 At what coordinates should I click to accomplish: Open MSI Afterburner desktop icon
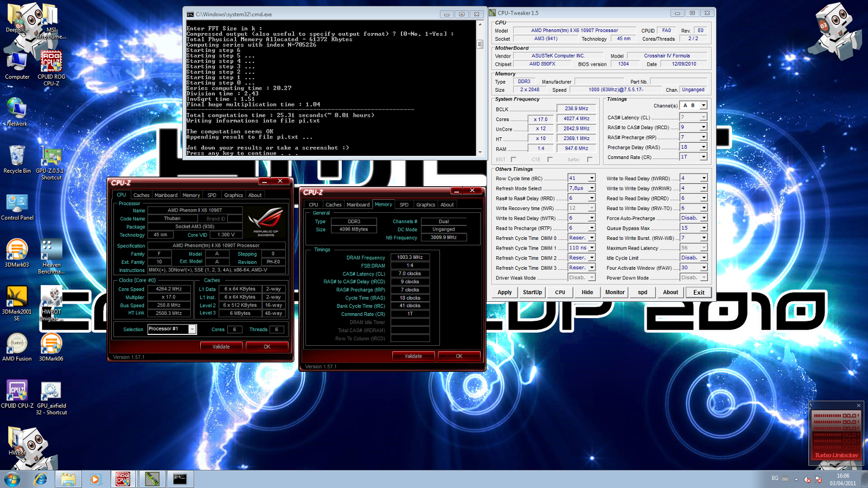(x=51, y=22)
